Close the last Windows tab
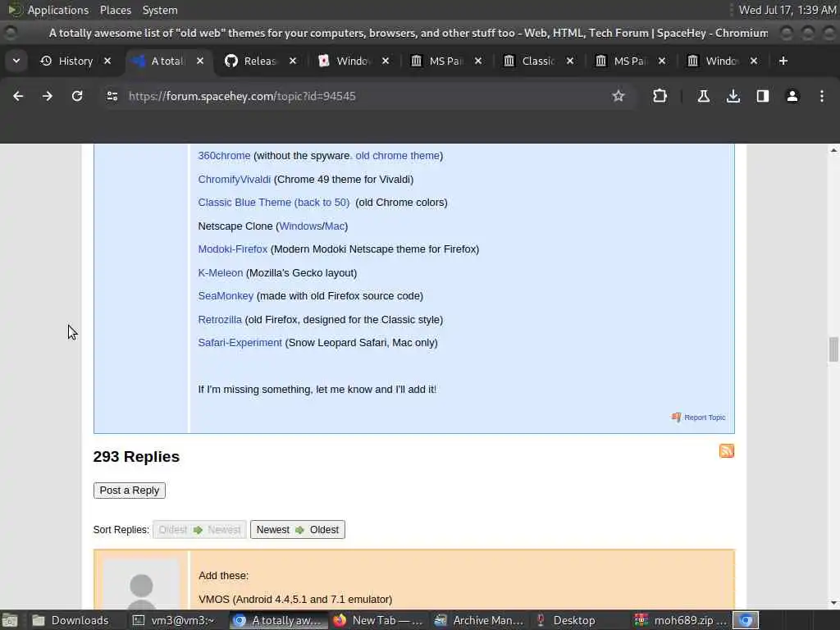This screenshot has height=630, width=840. click(x=754, y=61)
